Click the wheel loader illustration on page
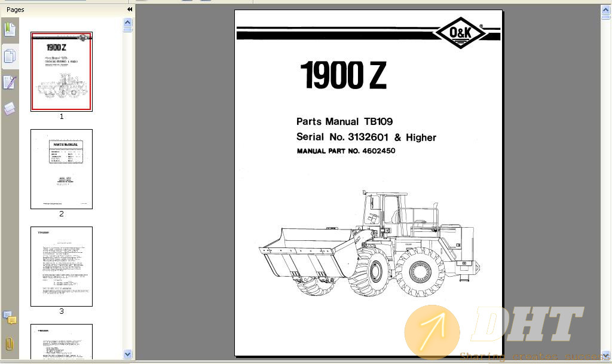The width and height of the screenshot is (612, 364). tap(369, 243)
